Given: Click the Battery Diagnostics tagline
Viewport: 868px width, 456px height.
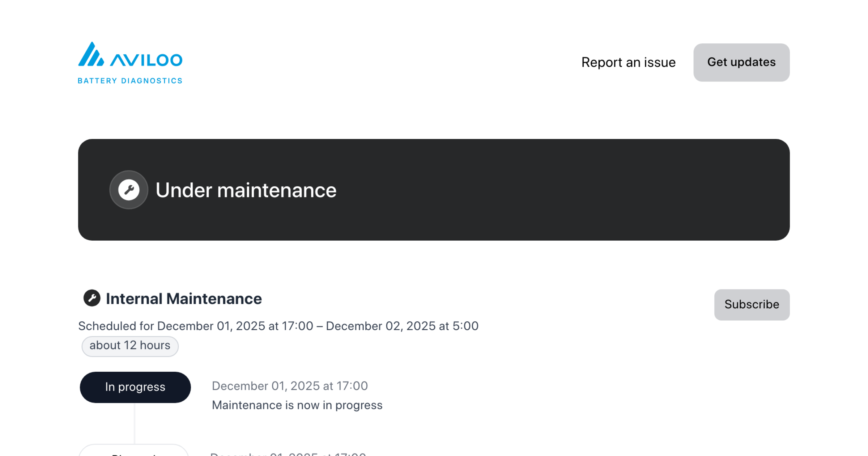Looking at the screenshot, I should [130, 81].
